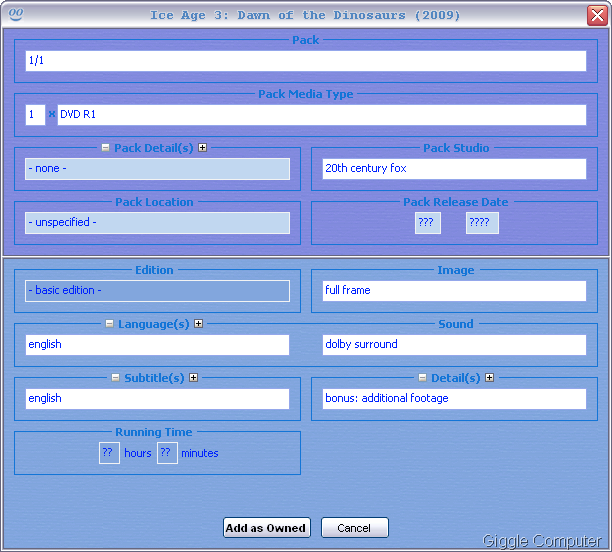Click the Image field showing full frame
The height and width of the screenshot is (552, 612).
454,290
